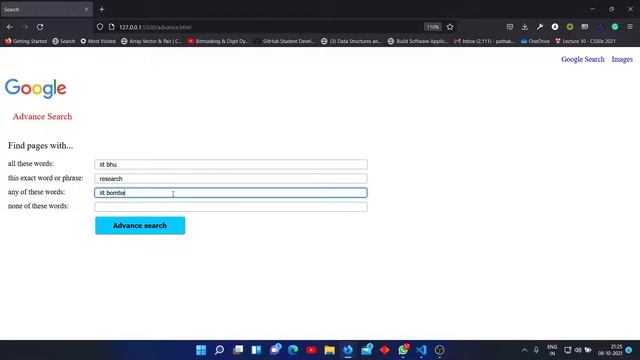The width and height of the screenshot is (640, 360).
Task: Switch to Firefox on taskbar
Action: point(348,350)
